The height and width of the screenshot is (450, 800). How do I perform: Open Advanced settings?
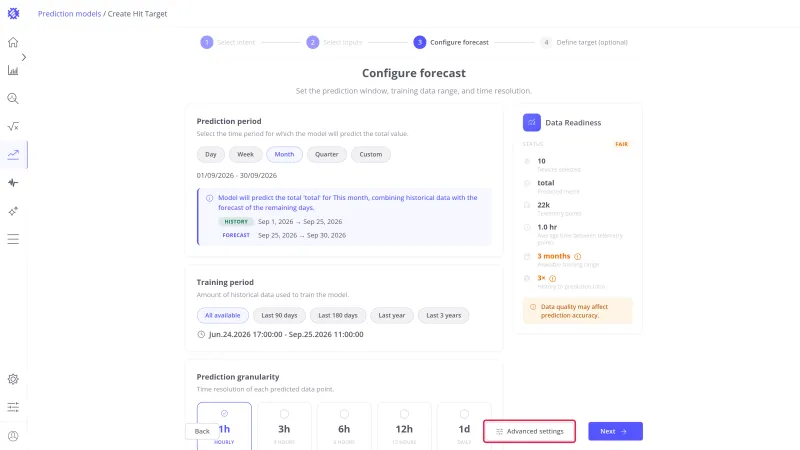[530, 432]
